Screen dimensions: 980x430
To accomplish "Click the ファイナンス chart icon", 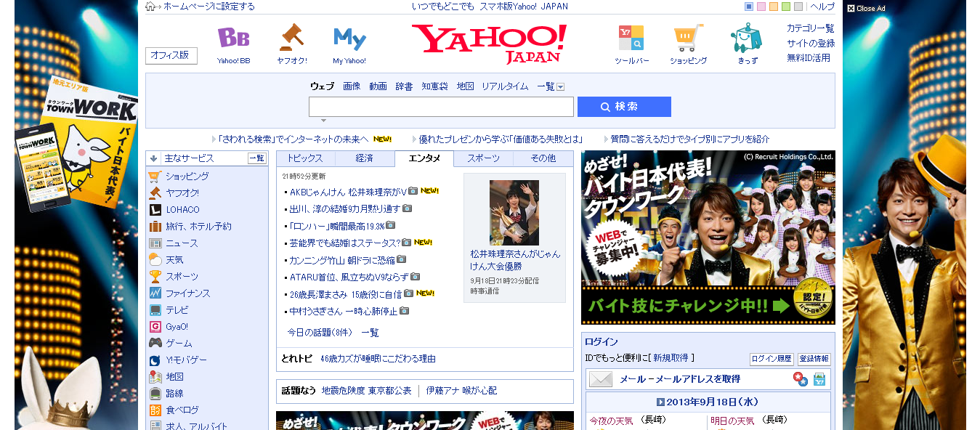I will (x=155, y=293).
